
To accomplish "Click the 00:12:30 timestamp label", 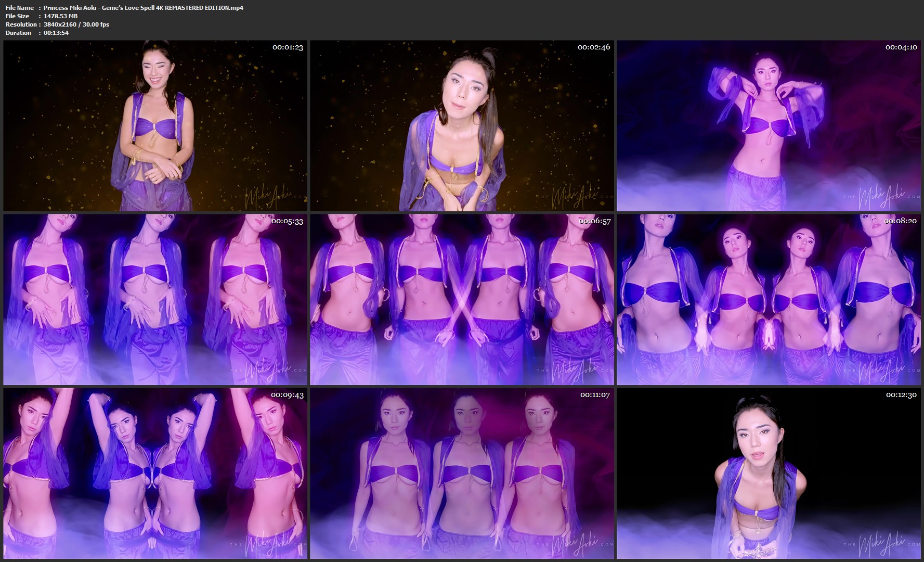I will 901,395.
